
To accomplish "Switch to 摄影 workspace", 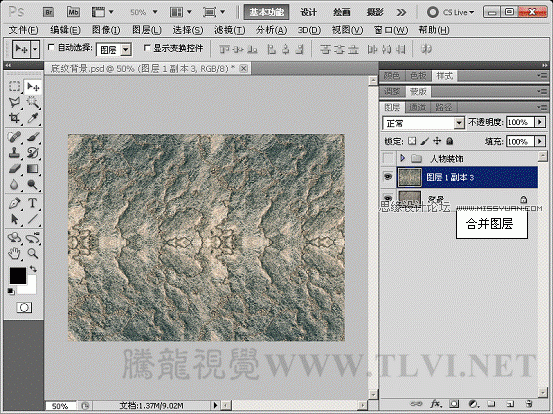I will pyautogui.click(x=375, y=12).
